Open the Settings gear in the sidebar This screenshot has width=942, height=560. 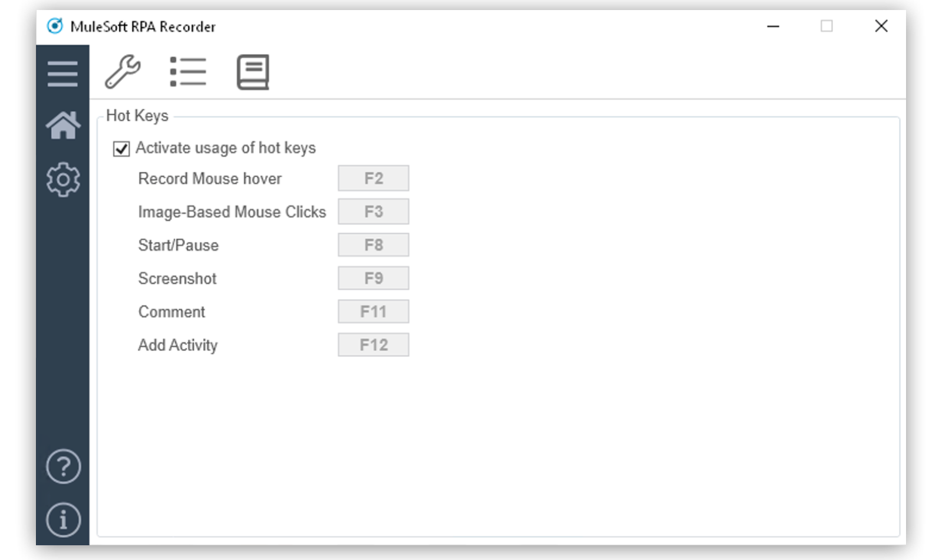click(x=62, y=180)
